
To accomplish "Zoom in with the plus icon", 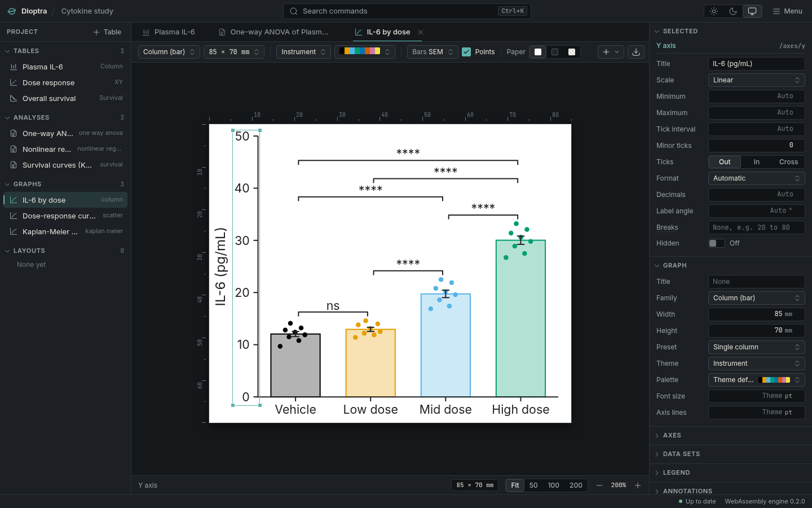I will coord(638,485).
